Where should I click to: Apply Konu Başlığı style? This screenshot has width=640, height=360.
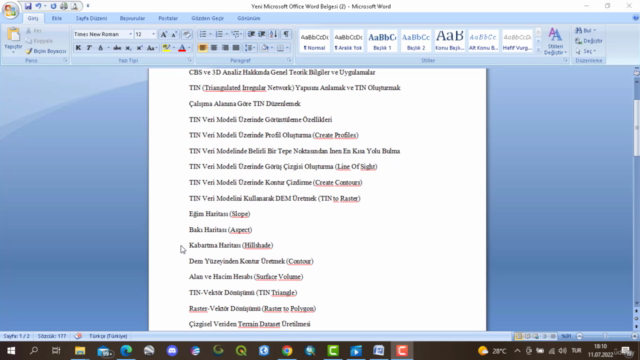[449, 40]
